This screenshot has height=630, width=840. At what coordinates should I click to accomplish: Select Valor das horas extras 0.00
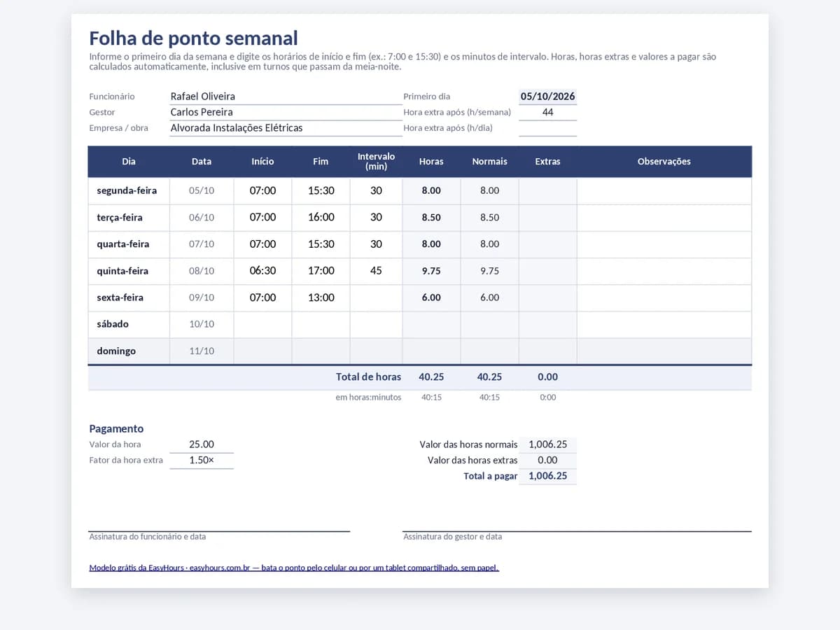(x=547, y=461)
